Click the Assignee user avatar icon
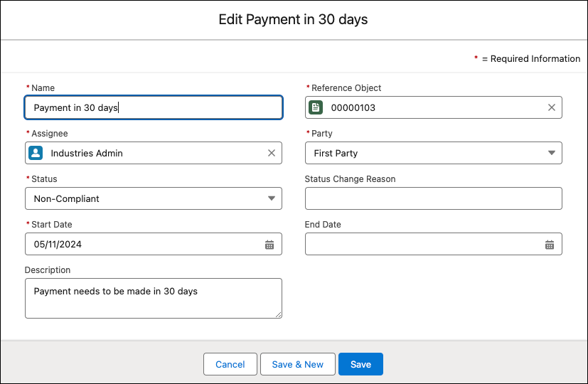The height and width of the screenshot is (384, 588). [x=36, y=153]
